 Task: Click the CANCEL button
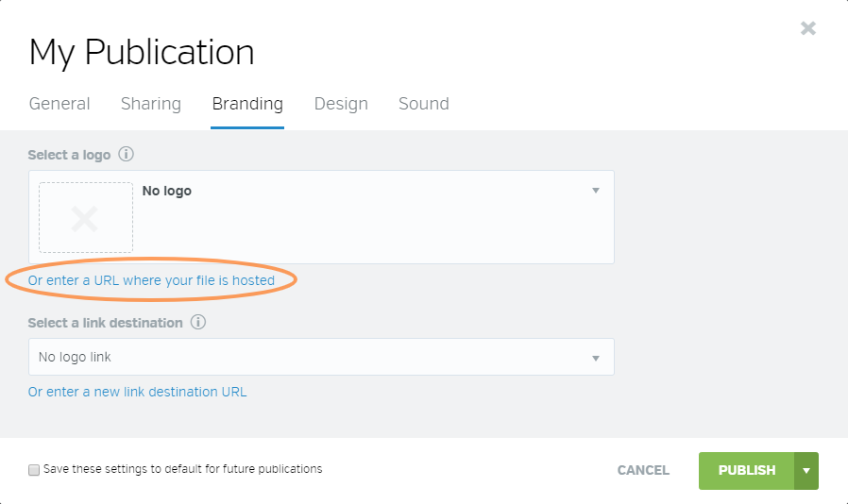pyautogui.click(x=643, y=470)
